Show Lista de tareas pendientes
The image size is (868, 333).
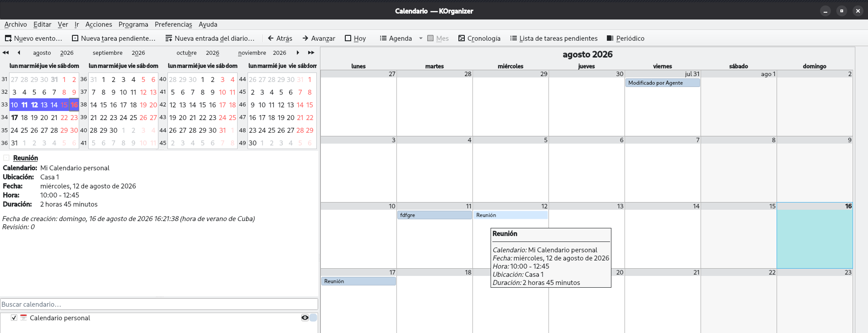click(554, 39)
